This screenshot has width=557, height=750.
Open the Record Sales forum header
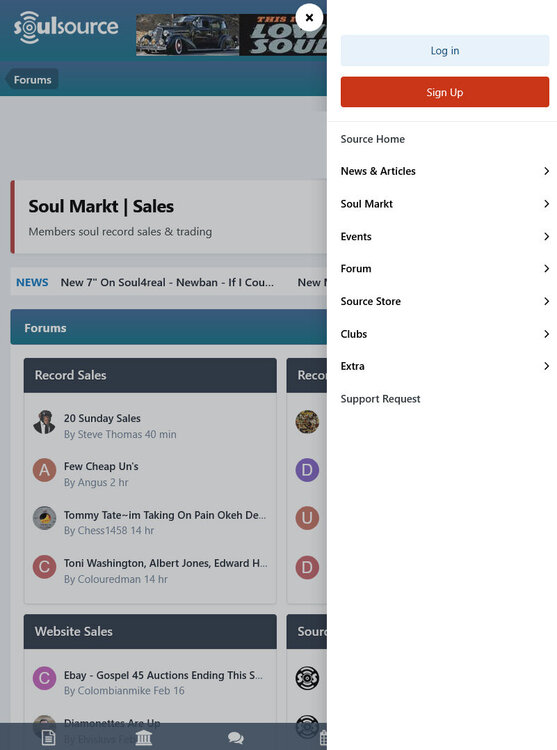70,375
